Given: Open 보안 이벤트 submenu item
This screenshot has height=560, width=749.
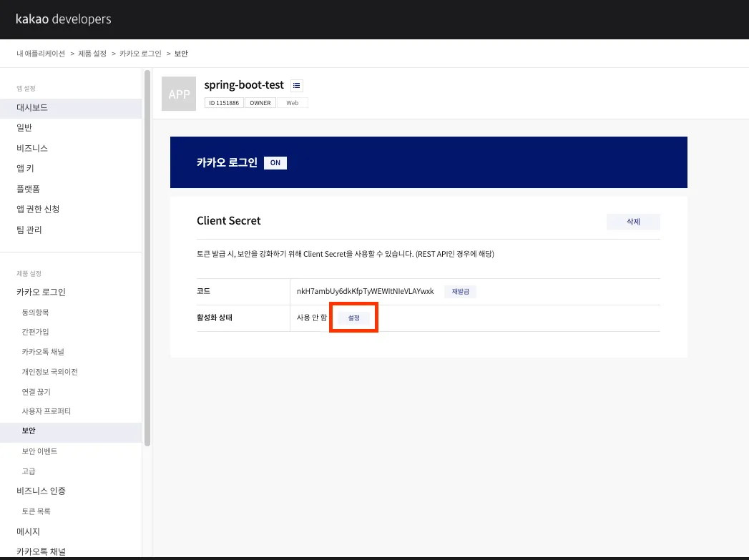Looking at the screenshot, I should [39, 451].
